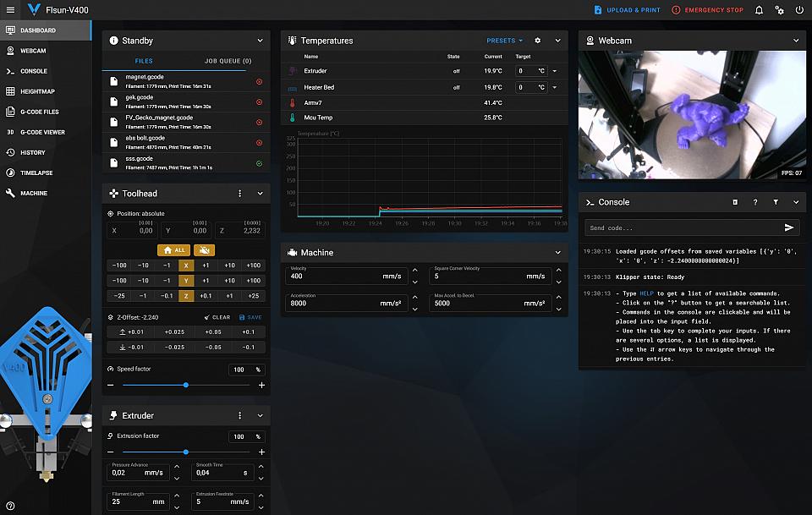Collapse the Extruder panel
Screen dimensions: 812x515
point(260,415)
